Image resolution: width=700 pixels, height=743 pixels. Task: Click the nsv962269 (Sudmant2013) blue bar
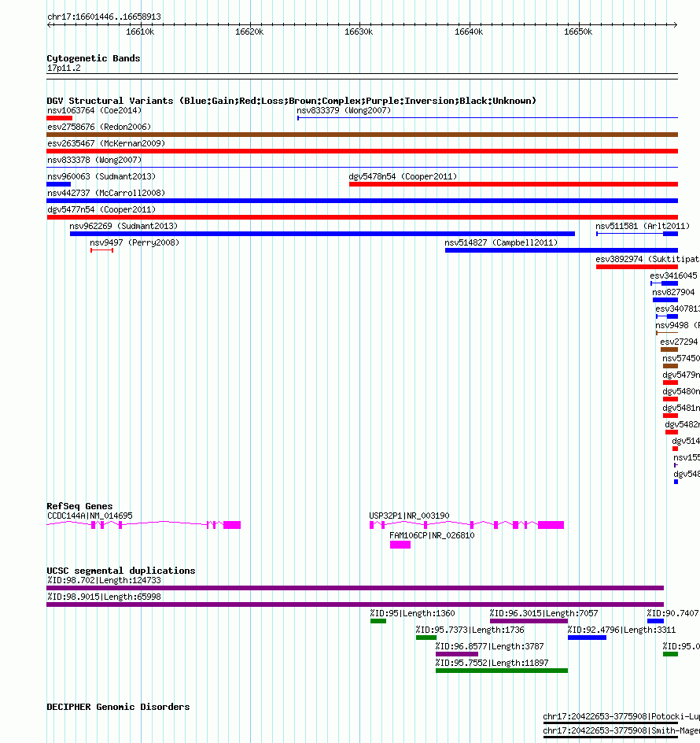322,234
